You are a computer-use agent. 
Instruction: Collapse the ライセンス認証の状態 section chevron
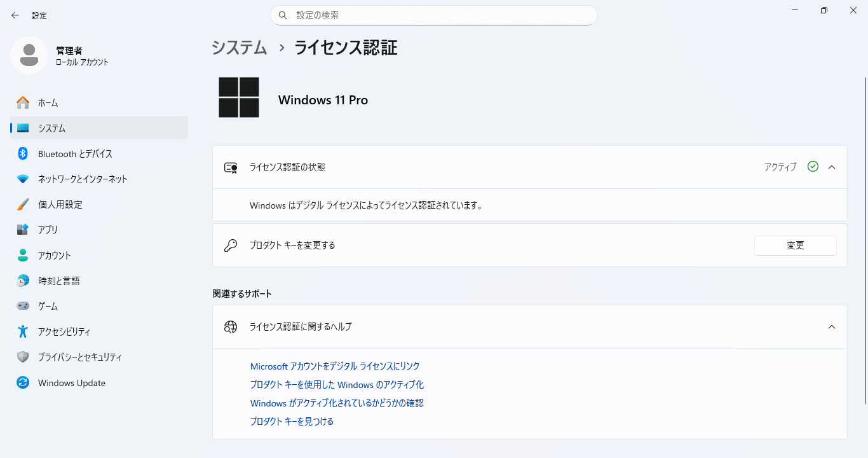[832, 167]
